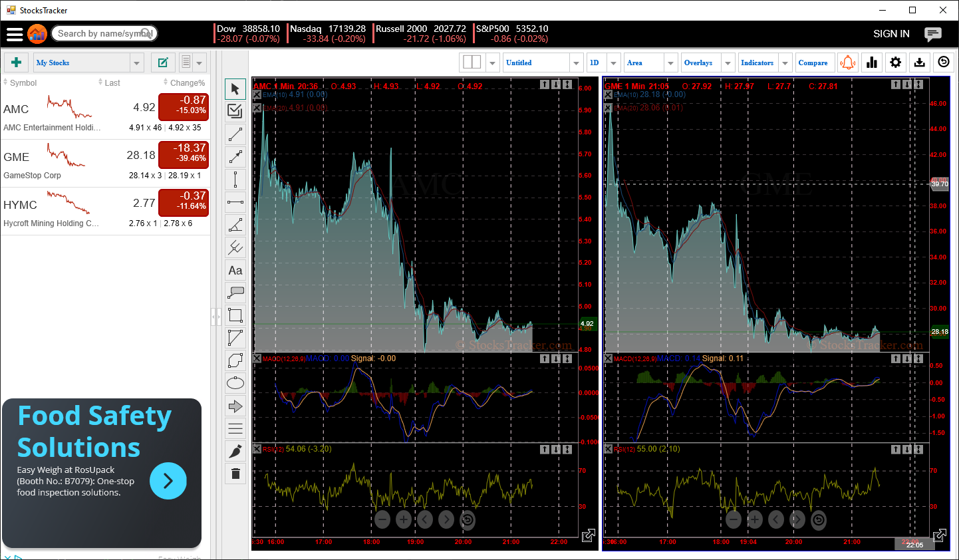959x560 pixels.
Task: Select the pitchfork drawing tool
Action: point(235,247)
